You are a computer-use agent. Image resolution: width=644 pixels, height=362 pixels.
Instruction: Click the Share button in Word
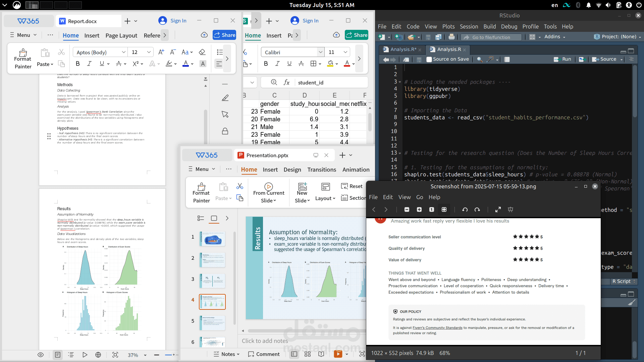[224, 35]
